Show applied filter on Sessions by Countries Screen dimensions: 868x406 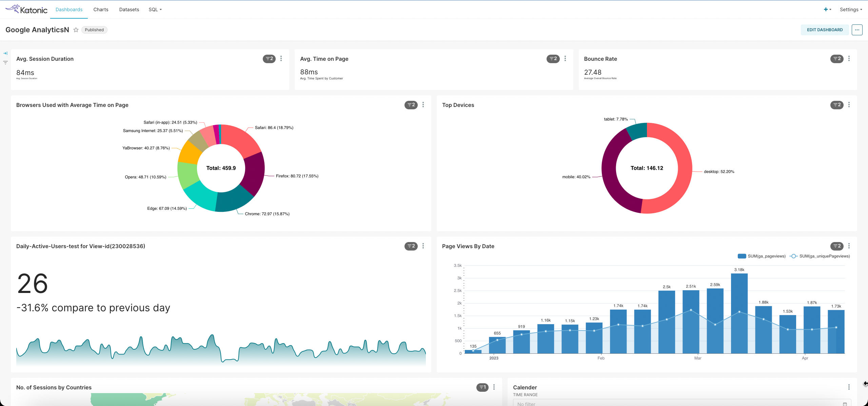pyautogui.click(x=482, y=387)
